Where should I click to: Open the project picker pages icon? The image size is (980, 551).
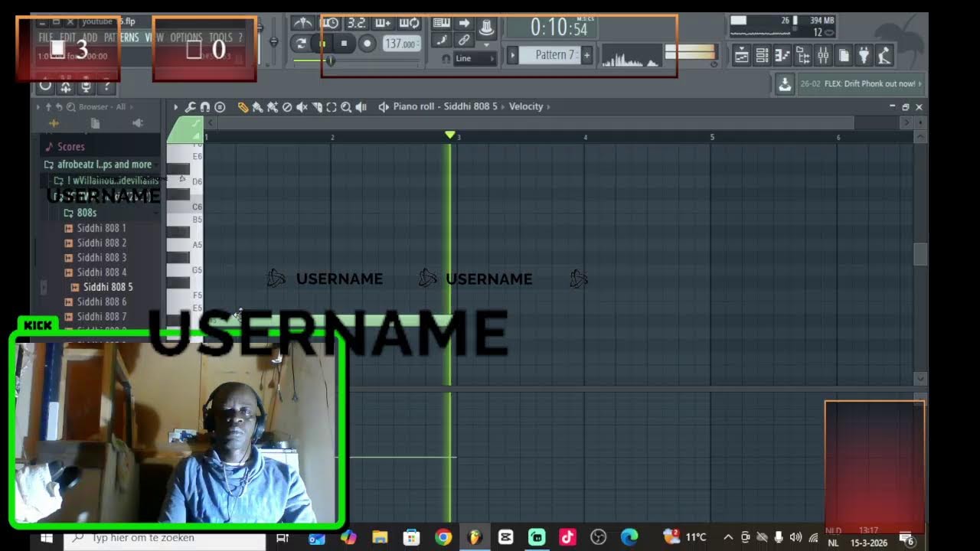[844, 55]
